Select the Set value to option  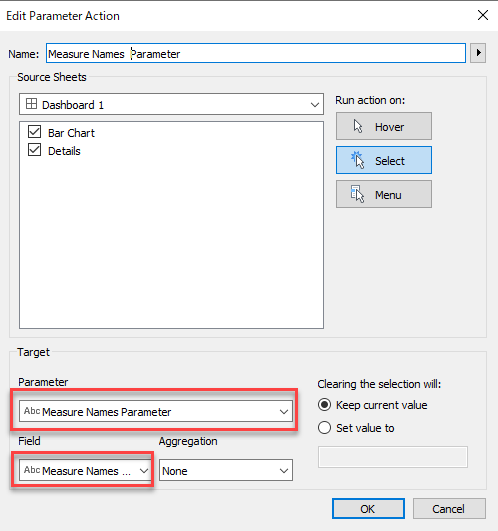(324, 428)
